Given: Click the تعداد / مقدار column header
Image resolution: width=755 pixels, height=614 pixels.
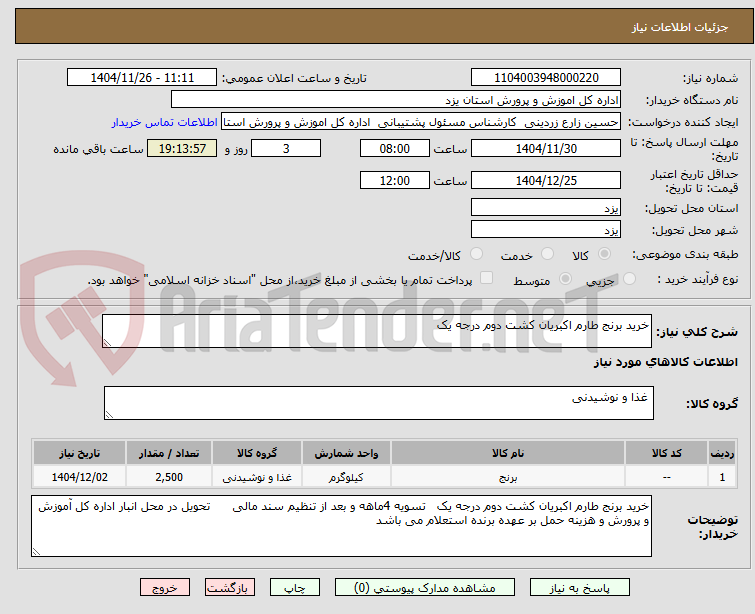Looking at the screenshot, I should (169, 453).
